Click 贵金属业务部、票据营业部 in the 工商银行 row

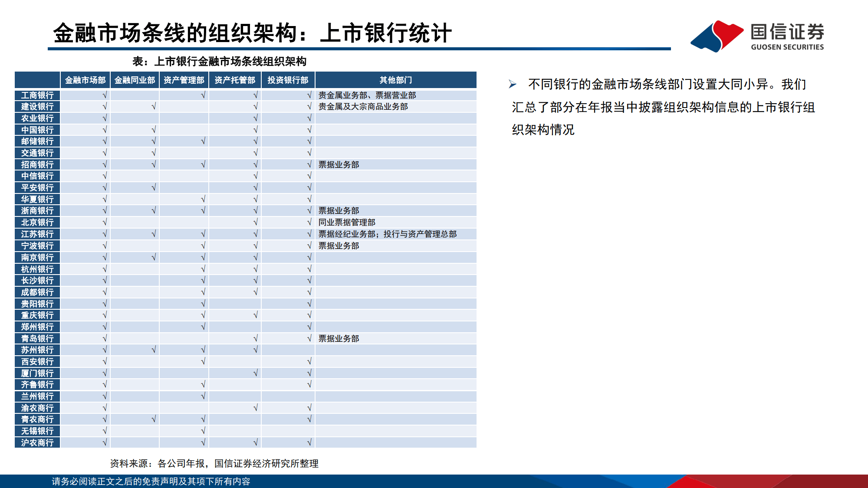pyautogui.click(x=367, y=95)
